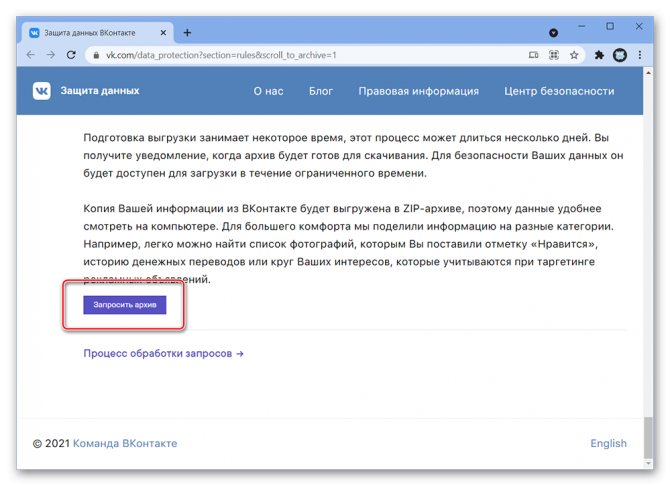Click the dark circular dropdown icon in title bar
670x486 pixels.
point(553,33)
